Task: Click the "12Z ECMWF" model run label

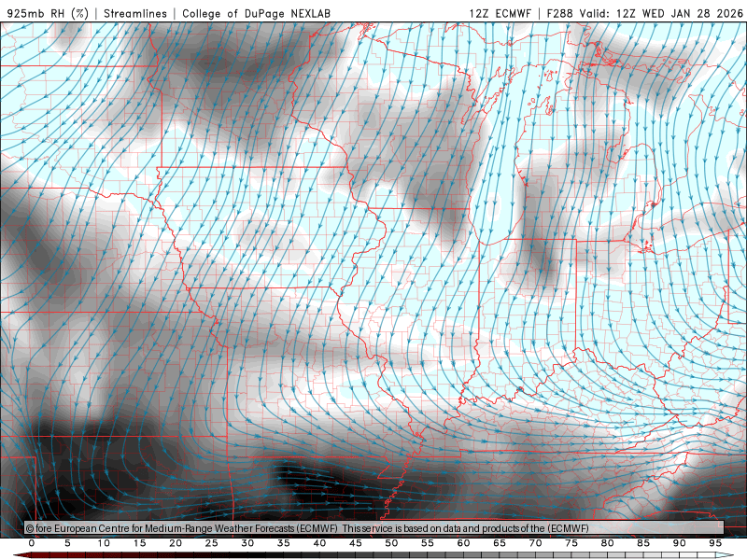Action: tap(500, 13)
